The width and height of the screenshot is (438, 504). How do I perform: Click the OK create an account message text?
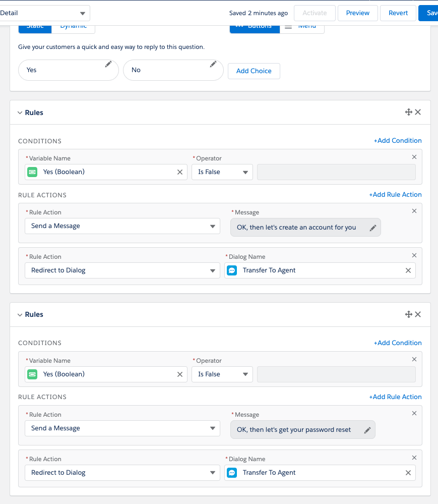296,227
